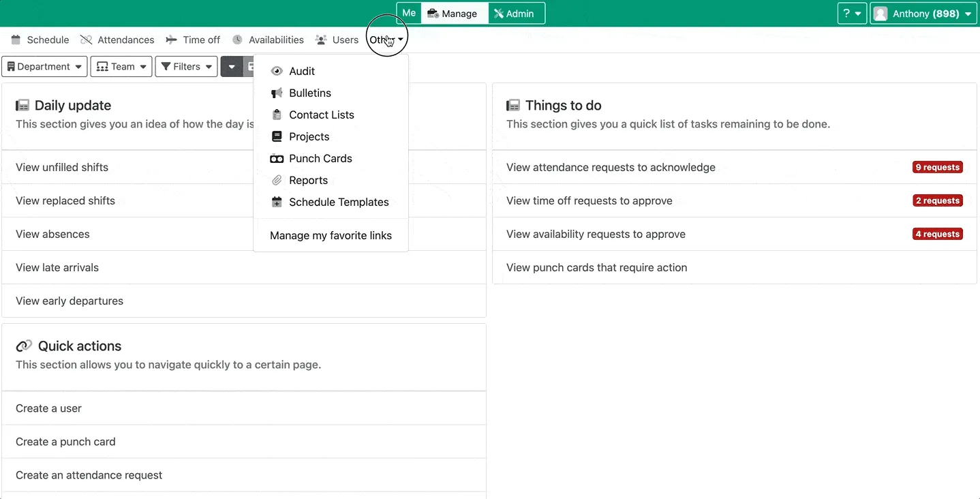Image resolution: width=980 pixels, height=499 pixels.
Task: Click the Projects book icon
Action: (x=277, y=136)
